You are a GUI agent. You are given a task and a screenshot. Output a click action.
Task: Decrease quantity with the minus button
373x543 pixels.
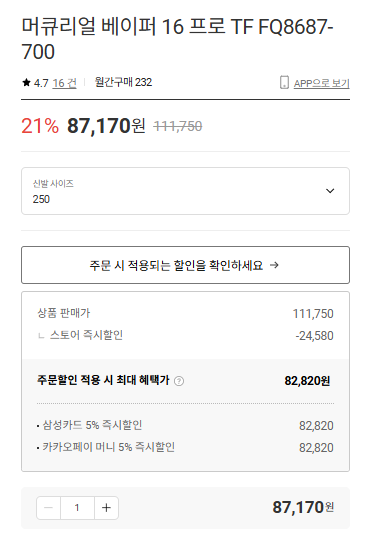[48, 508]
